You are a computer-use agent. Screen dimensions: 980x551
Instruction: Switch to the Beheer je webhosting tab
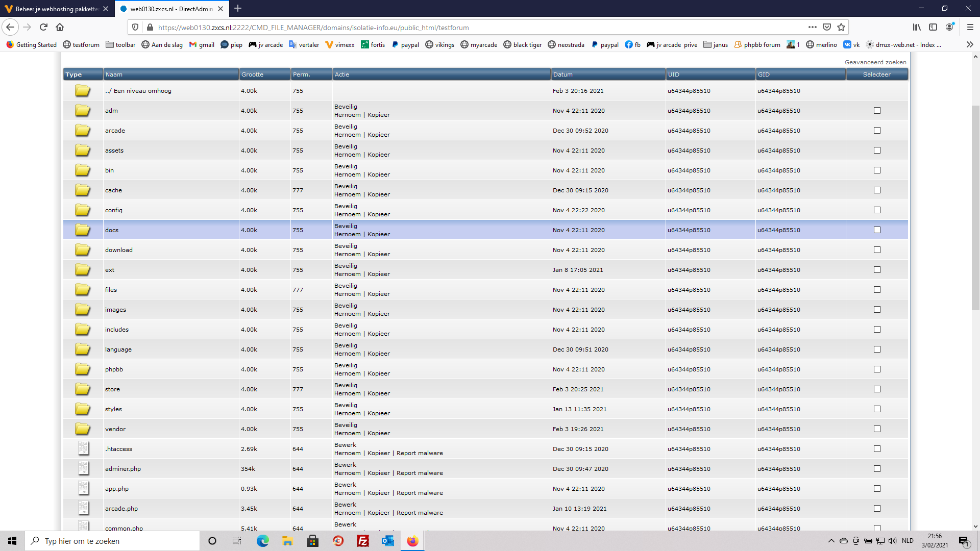click(x=56, y=9)
